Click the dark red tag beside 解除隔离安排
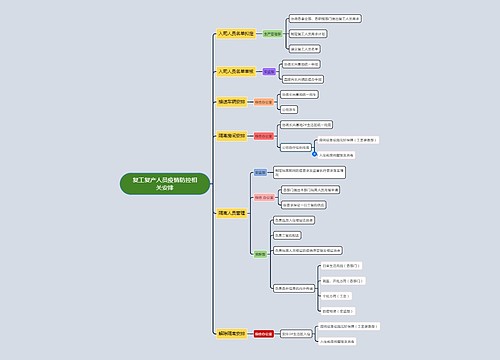 click(264, 334)
